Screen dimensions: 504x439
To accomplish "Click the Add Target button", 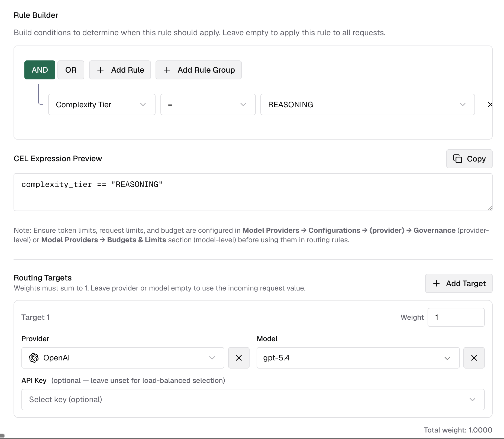I will tap(459, 283).
